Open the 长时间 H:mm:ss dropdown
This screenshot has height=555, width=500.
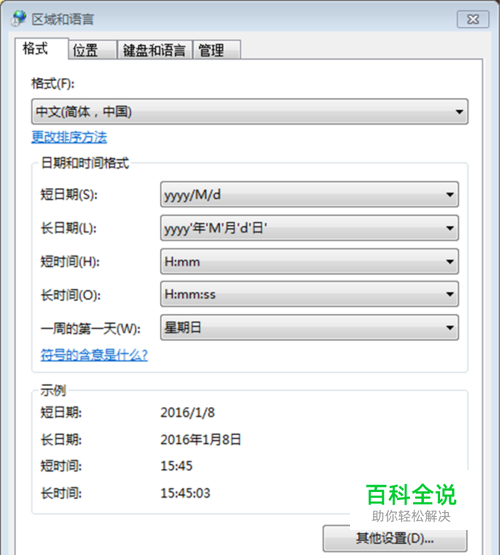(x=310, y=294)
